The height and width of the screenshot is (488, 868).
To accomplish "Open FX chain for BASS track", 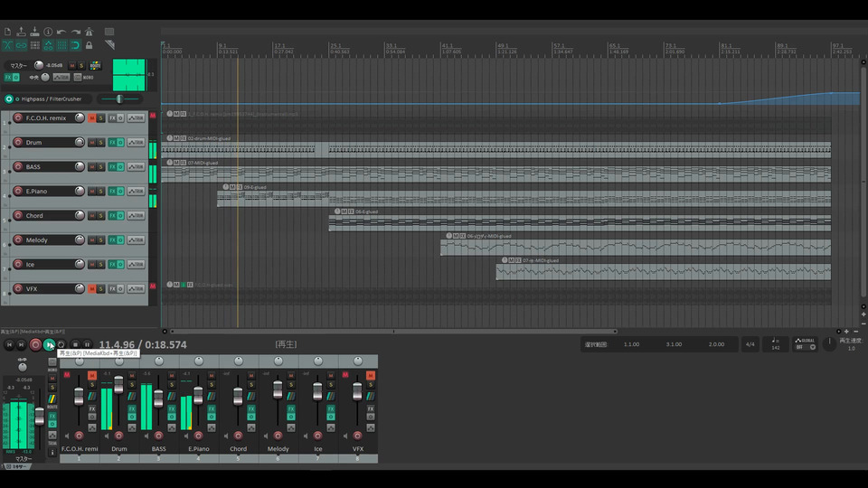I will tap(112, 166).
